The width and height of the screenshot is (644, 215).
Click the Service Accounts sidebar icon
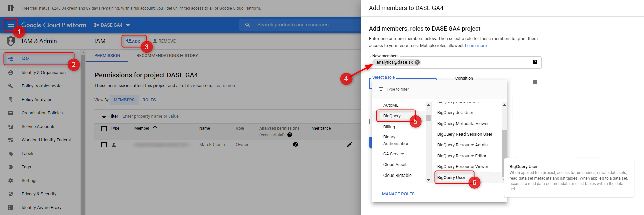tap(11, 127)
